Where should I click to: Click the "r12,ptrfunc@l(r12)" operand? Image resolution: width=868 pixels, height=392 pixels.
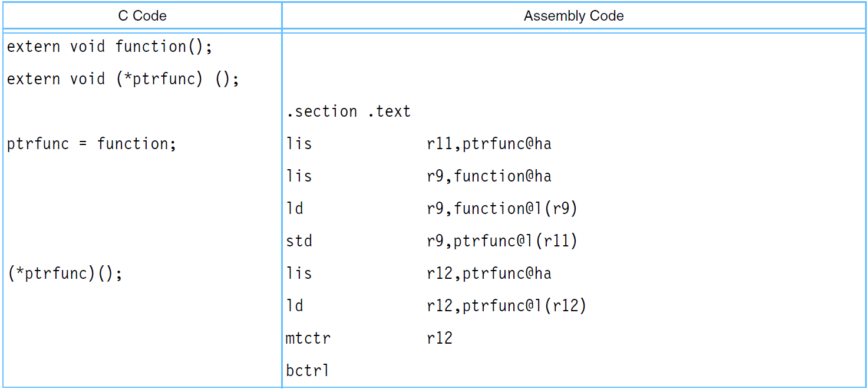pos(506,306)
